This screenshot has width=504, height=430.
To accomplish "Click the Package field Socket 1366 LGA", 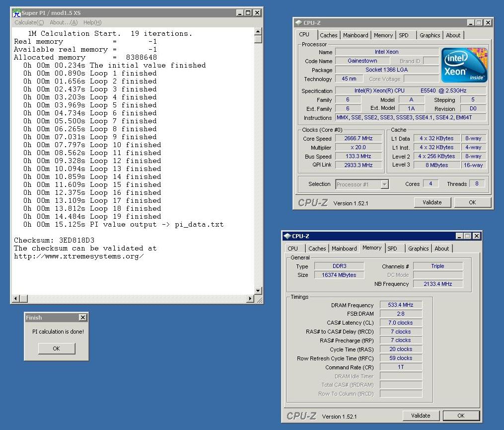I will [x=387, y=70].
